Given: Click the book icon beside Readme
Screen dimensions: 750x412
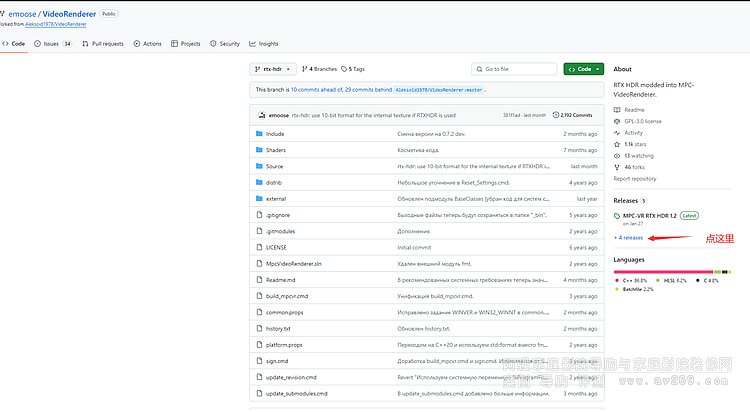Looking at the screenshot, I should [617, 109].
